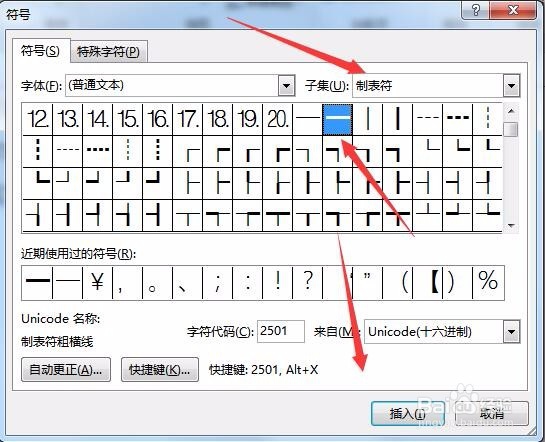The image size is (545, 442).
Task: Click the '17.' symbol in the grid
Action: (188, 119)
